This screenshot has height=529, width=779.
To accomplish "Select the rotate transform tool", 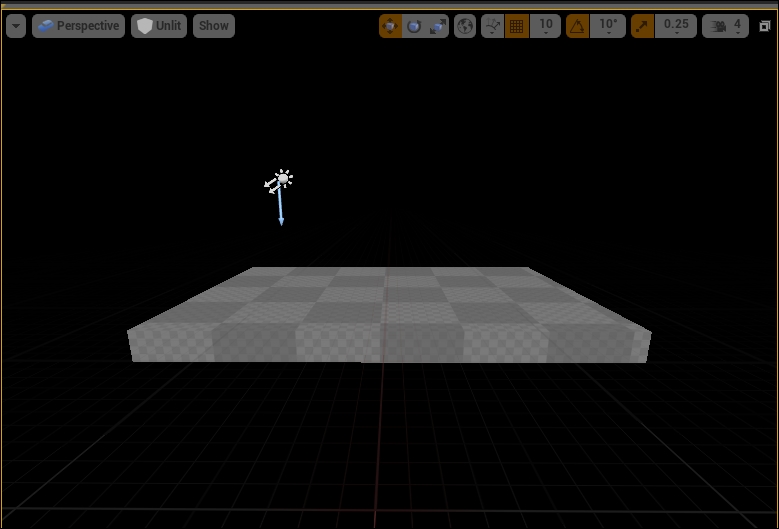I will (414, 26).
